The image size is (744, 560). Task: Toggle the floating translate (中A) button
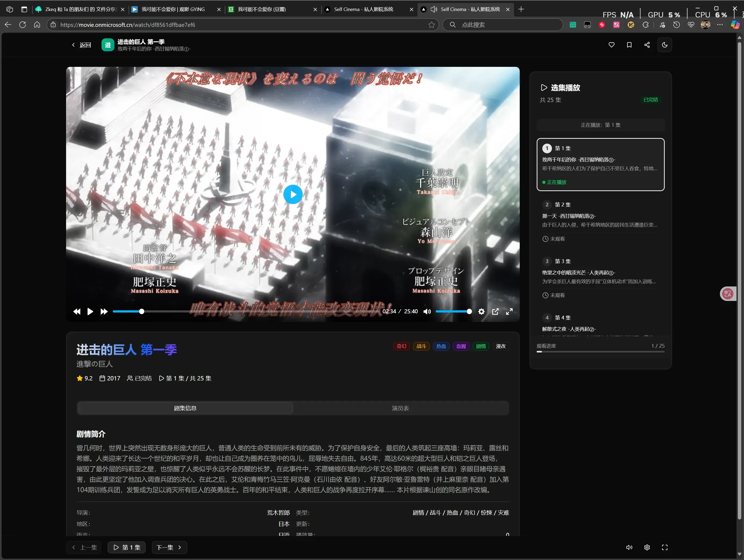(x=728, y=293)
